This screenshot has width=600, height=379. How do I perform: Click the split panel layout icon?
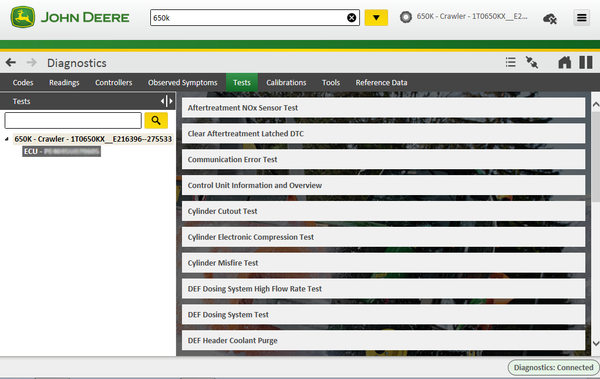coord(586,62)
